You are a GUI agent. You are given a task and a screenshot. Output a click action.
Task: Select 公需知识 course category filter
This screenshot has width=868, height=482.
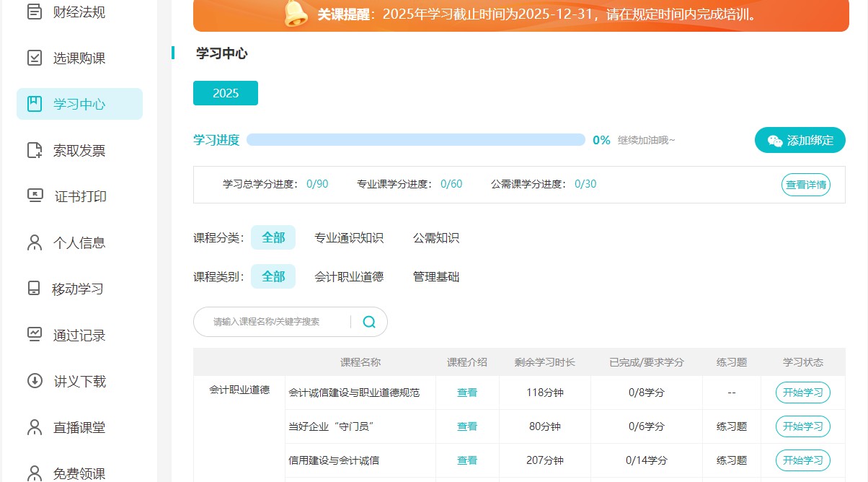tap(435, 237)
